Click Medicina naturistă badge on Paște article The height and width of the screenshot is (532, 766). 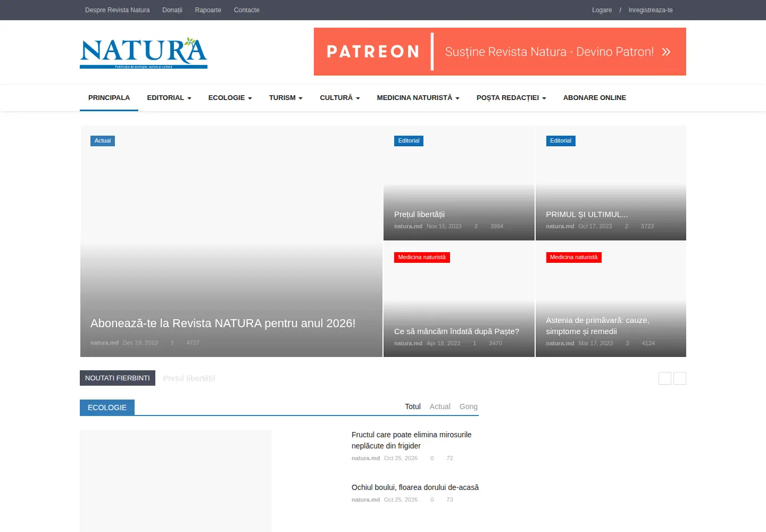[422, 257]
